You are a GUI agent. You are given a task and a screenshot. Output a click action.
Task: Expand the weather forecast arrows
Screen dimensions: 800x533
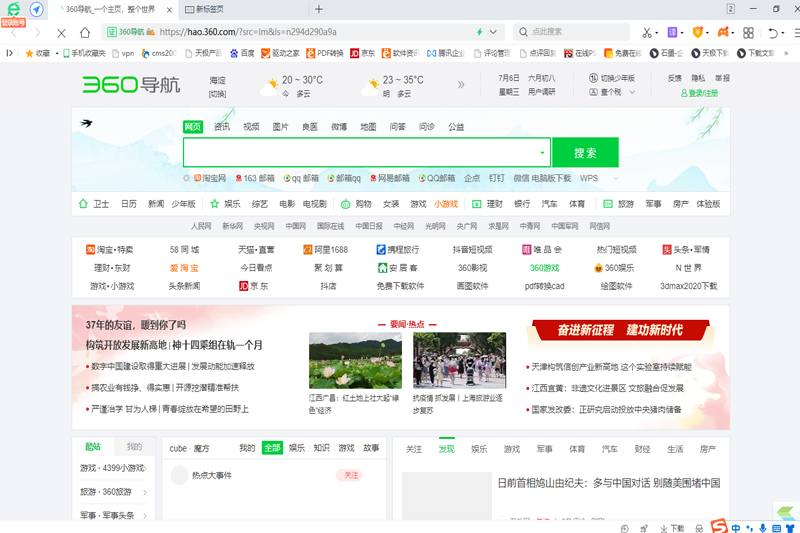(460, 85)
